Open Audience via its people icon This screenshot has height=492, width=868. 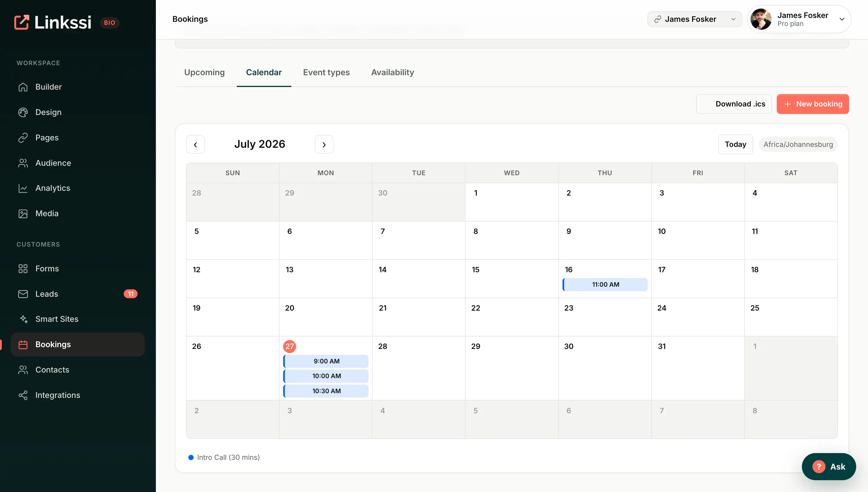coord(23,163)
